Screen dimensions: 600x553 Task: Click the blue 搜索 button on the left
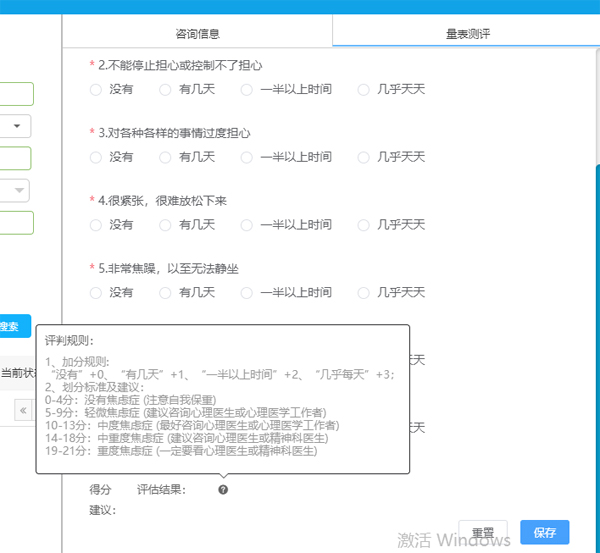10,326
